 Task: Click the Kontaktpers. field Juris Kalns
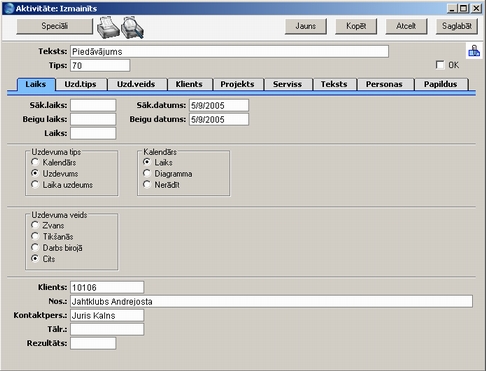click(x=107, y=315)
